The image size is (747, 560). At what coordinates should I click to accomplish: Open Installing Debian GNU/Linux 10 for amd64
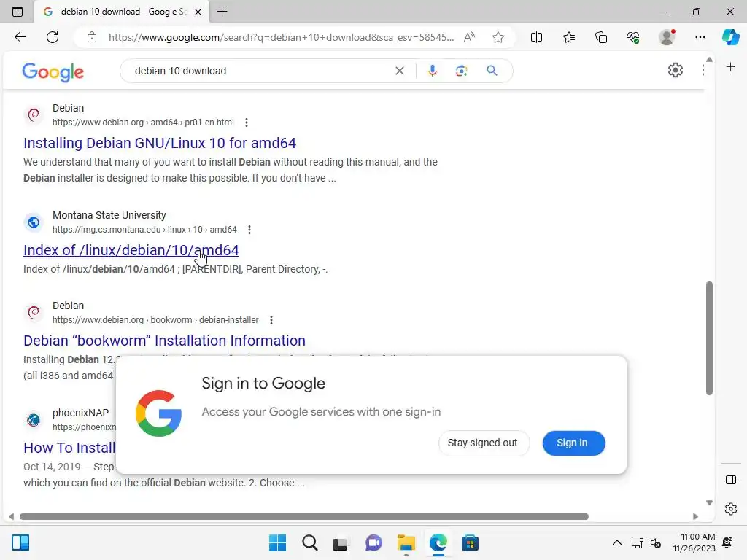click(160, 143)
